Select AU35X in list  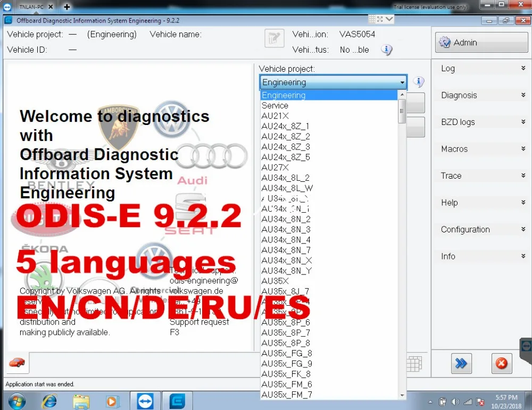point(329,281)
